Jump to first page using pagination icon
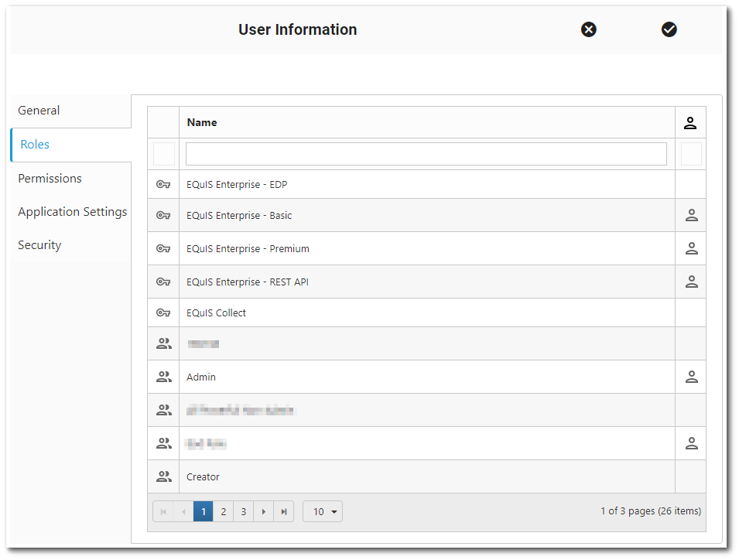 (163, 511)
